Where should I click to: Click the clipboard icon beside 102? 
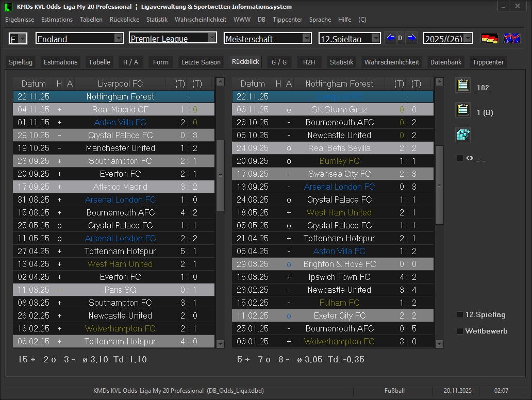(x=463, y=86)
